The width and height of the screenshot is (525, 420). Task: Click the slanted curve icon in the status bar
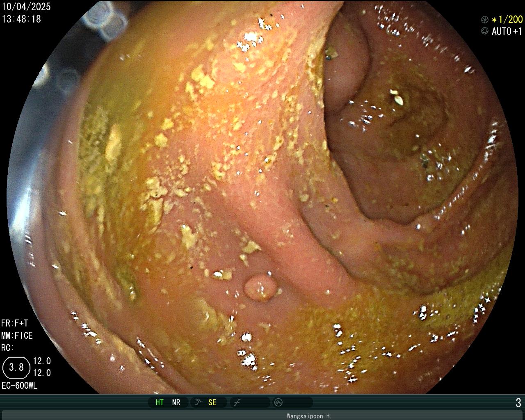[x=237, y=402]
